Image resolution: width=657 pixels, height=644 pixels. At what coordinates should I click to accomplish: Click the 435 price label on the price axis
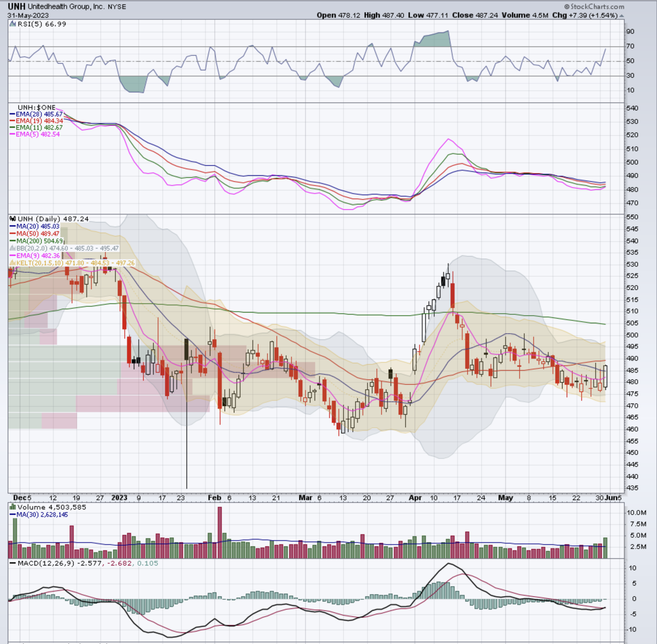(633, 488)
